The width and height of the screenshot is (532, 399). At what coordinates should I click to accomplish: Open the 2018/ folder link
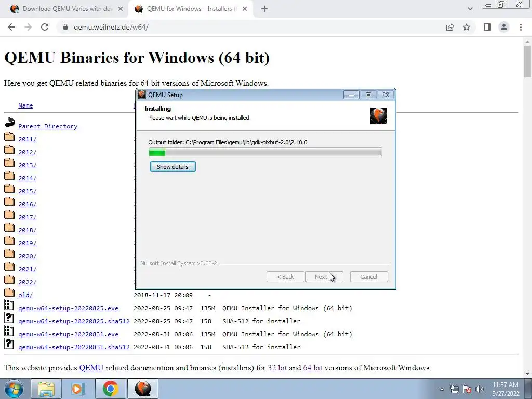[x=28, y=230]
